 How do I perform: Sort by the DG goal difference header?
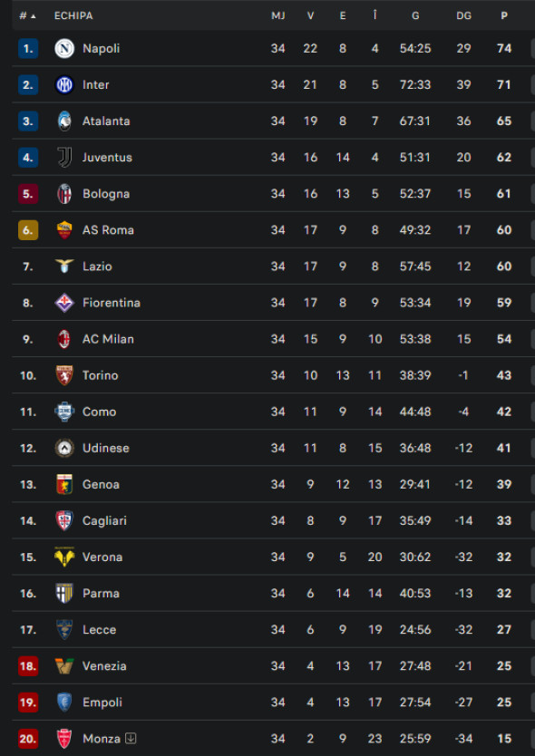463,16
